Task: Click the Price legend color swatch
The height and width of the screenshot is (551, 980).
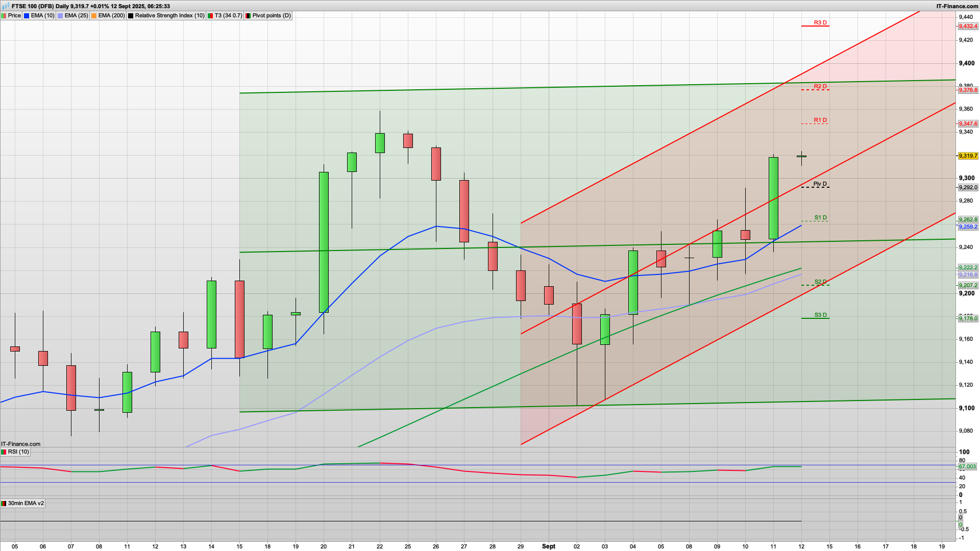Action: pyautogui.click(x=4, y=16)
